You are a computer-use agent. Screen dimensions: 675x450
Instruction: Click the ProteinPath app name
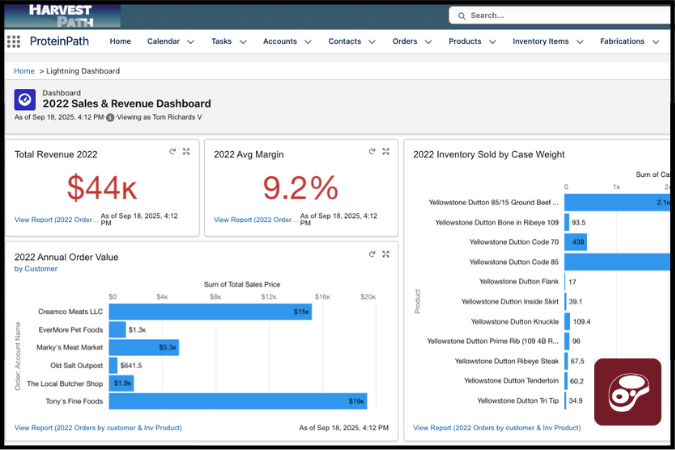(x=59, y=41)
